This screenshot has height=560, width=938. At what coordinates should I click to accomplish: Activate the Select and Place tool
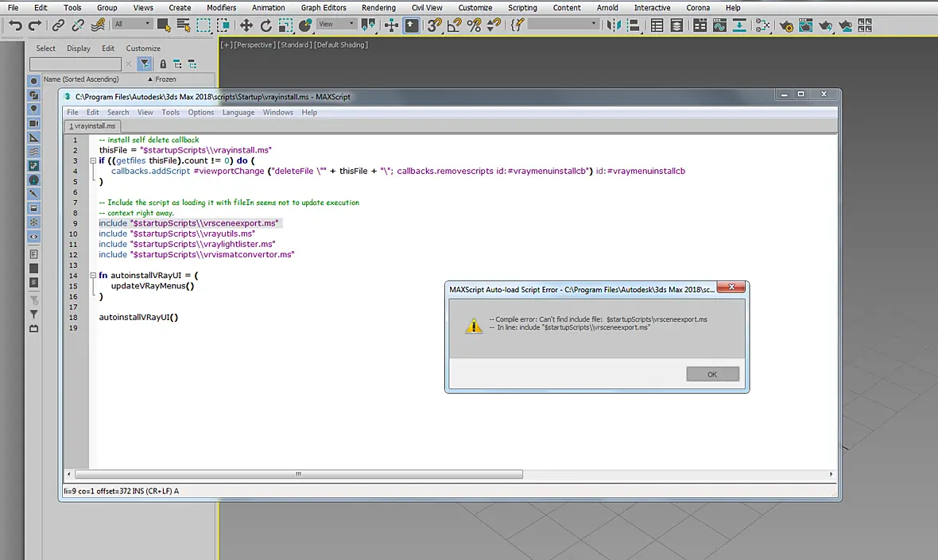pos(305,25)
